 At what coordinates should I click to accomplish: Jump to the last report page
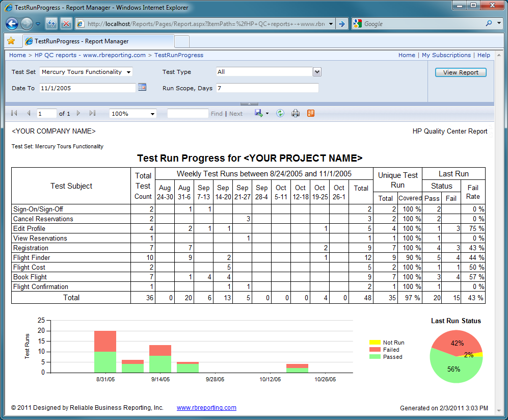92,113
